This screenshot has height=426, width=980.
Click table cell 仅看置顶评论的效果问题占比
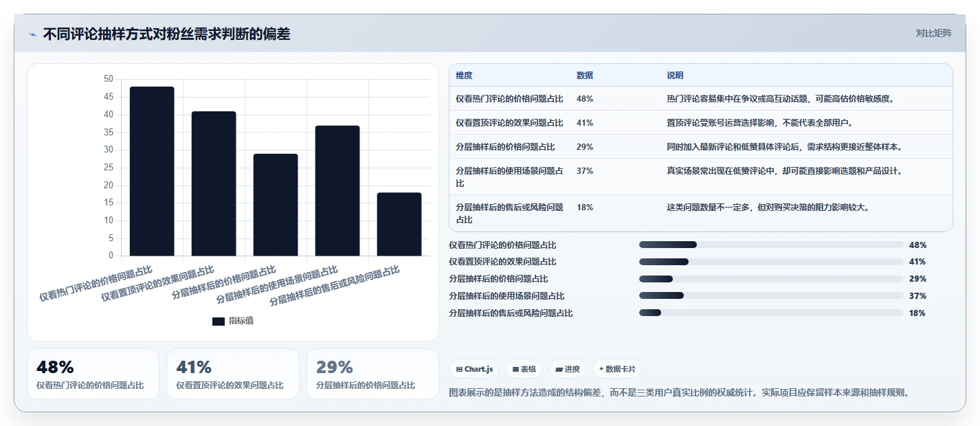click(509, 123)
